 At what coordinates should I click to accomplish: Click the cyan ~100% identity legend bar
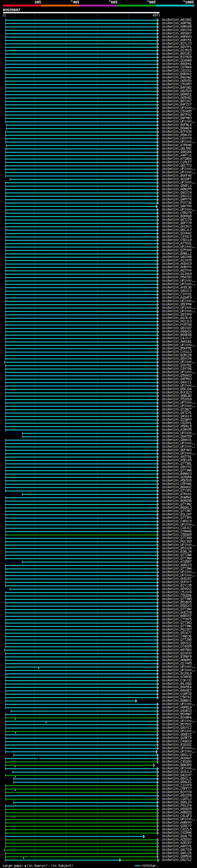[x=175, y=6]
